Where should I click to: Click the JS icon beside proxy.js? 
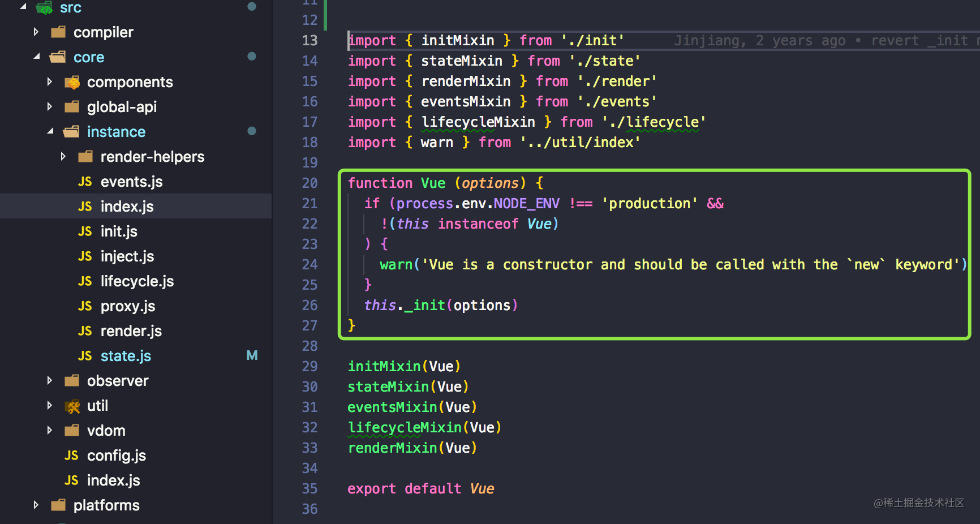pyautogui.click(x=85, y=306)
